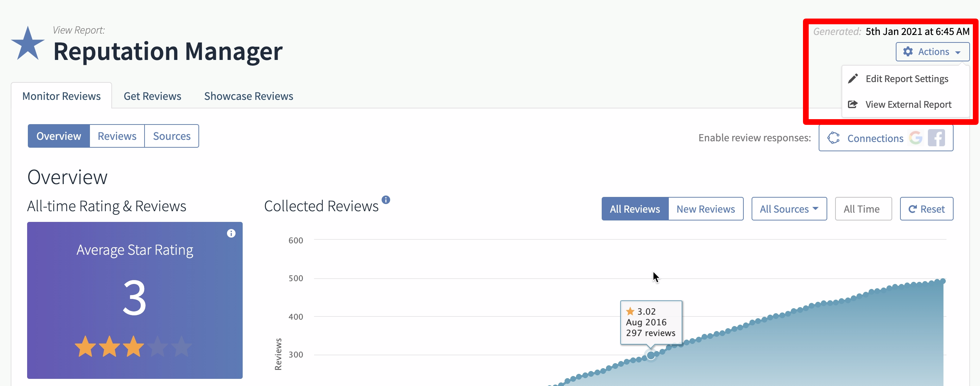This screenshot has width=980, height=386.
Task: Click the Google logo in Connections button
Action: 916,138
